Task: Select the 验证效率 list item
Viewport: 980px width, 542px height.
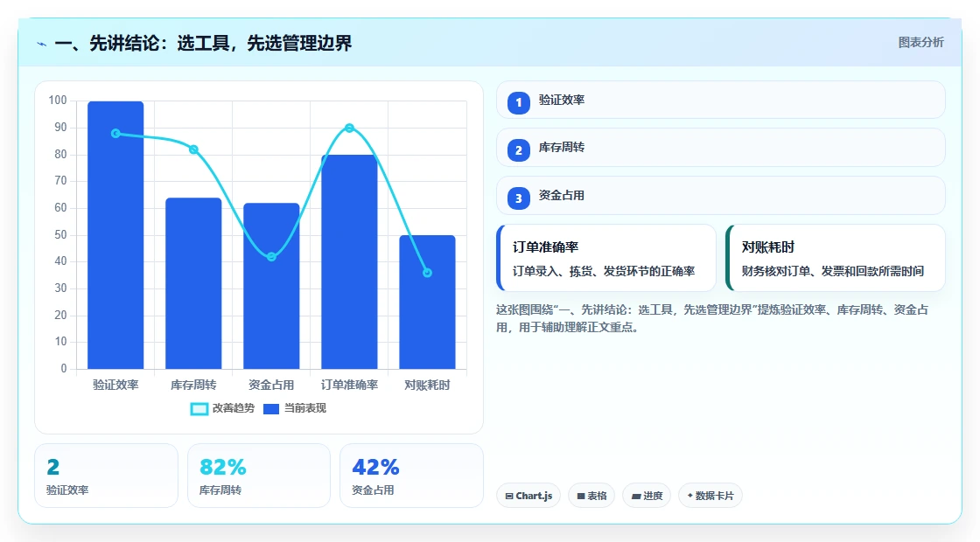Action: [x=721, y=100]
